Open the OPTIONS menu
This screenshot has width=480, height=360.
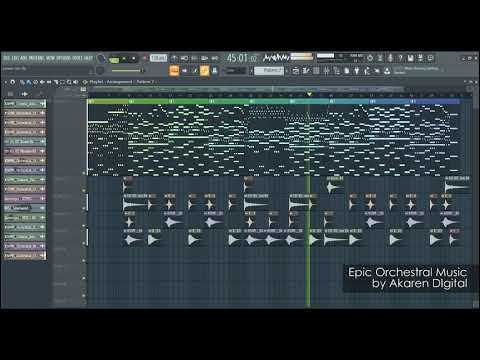pos(64,58)
